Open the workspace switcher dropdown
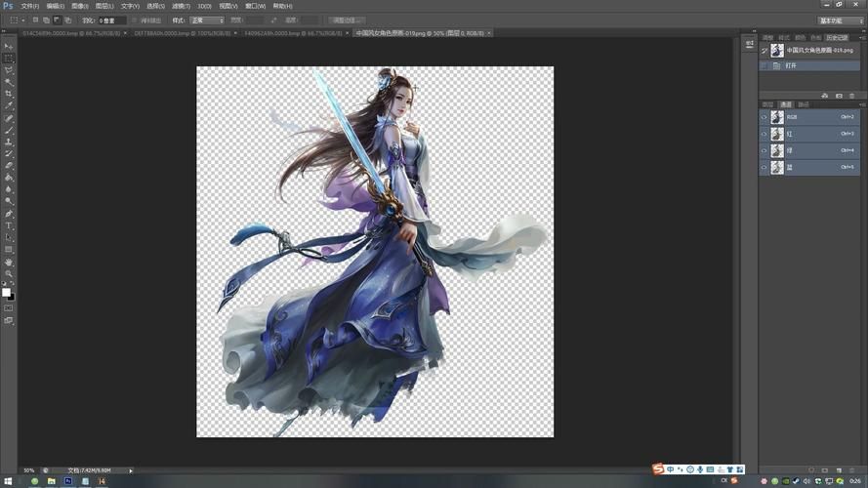868x488 pixels. point(841,20)
